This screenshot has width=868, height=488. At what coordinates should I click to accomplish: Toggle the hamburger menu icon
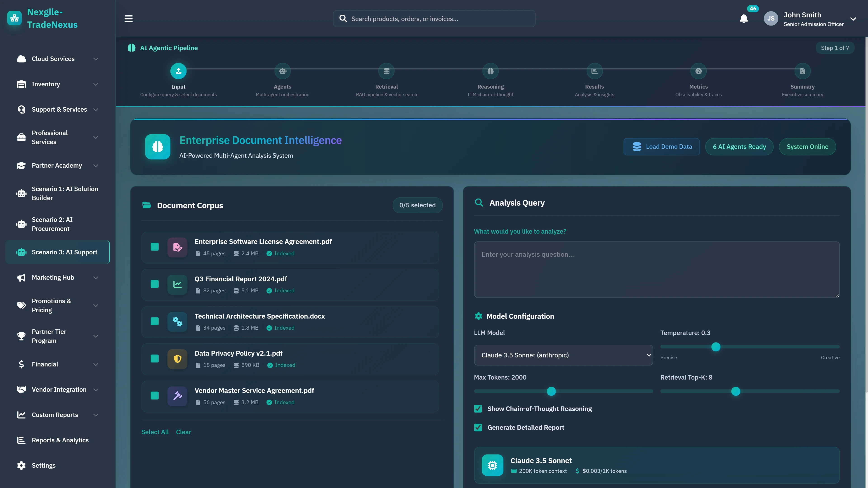point(128,19)
